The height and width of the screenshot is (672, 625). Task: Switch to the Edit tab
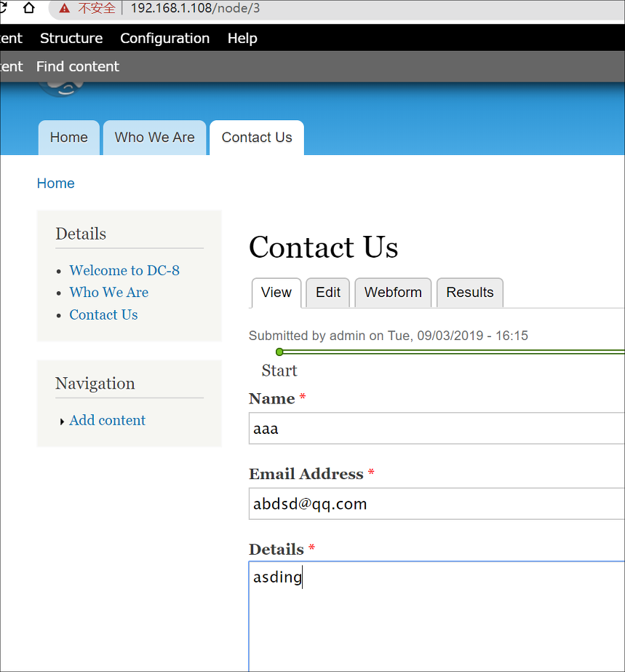[328, 293]
